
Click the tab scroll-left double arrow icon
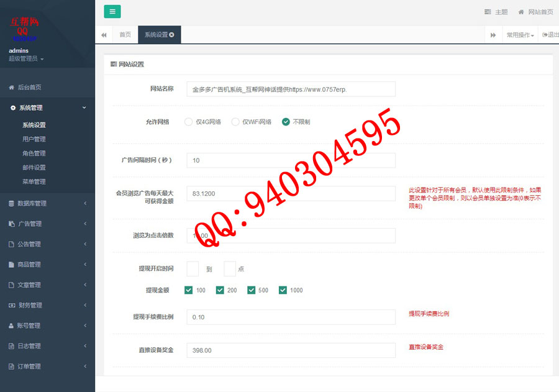pos(104,35)
